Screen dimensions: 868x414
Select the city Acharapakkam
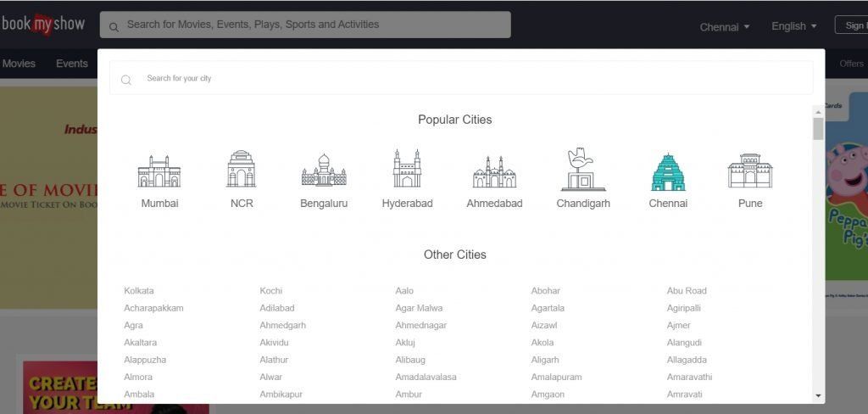(153, 308)
